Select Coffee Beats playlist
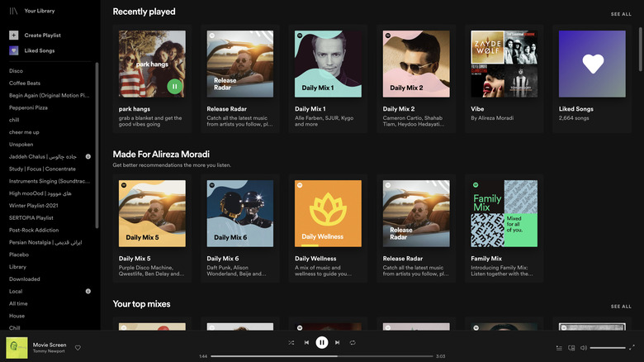The height and width of the screenshot is (362, 644). (x=25, y=83)
